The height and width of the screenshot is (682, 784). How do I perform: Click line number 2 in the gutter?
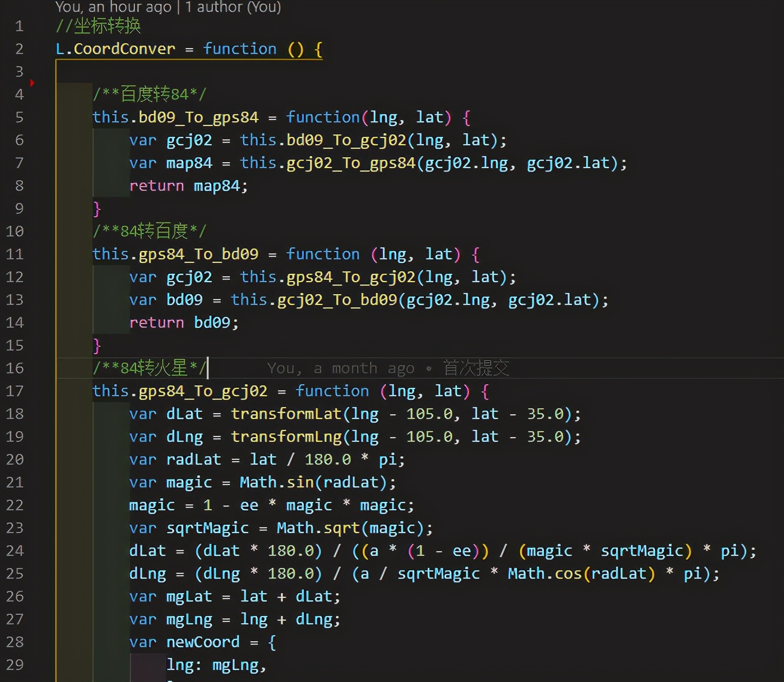click(x=19, y=49)
